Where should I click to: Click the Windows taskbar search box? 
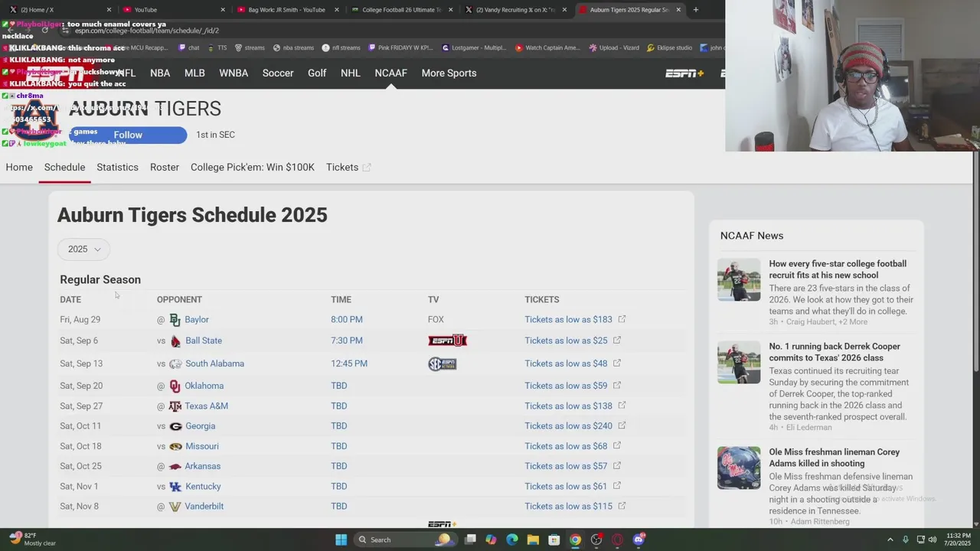click(406, 540)
